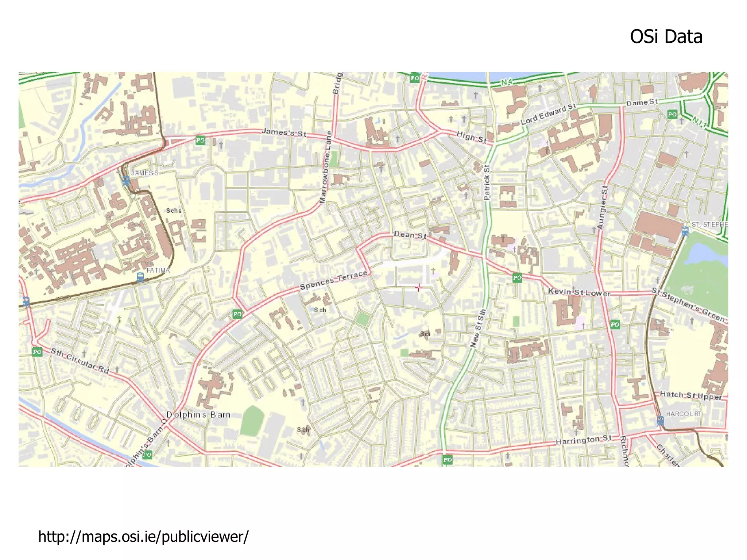
Task: Click the red crosshair marker on map
Action: point(419,287)
